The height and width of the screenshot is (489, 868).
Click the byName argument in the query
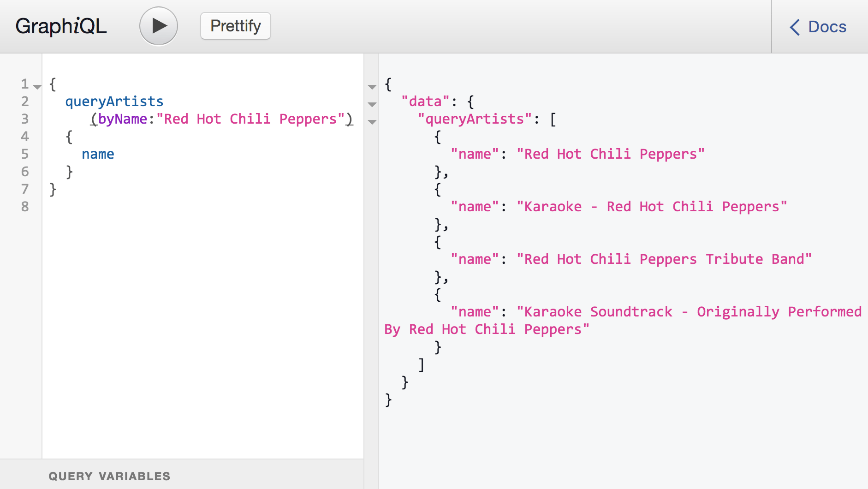[x=122, y=119]
